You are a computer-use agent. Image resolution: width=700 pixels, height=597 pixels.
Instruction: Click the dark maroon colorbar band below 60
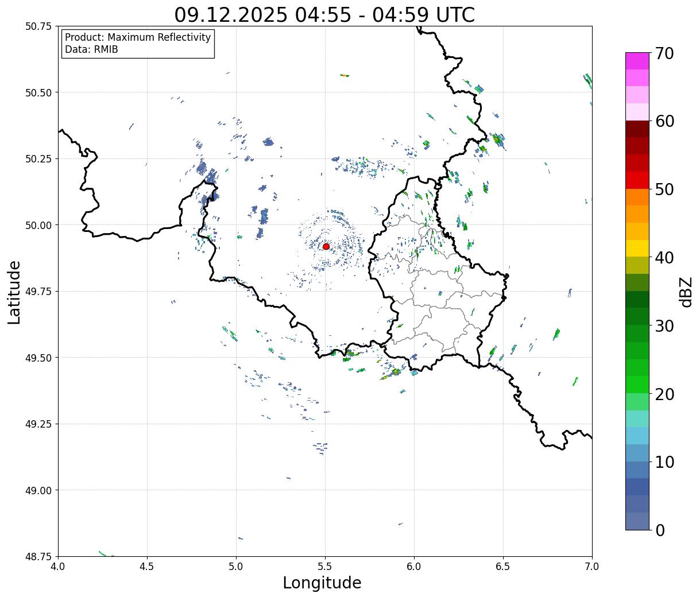637,129
